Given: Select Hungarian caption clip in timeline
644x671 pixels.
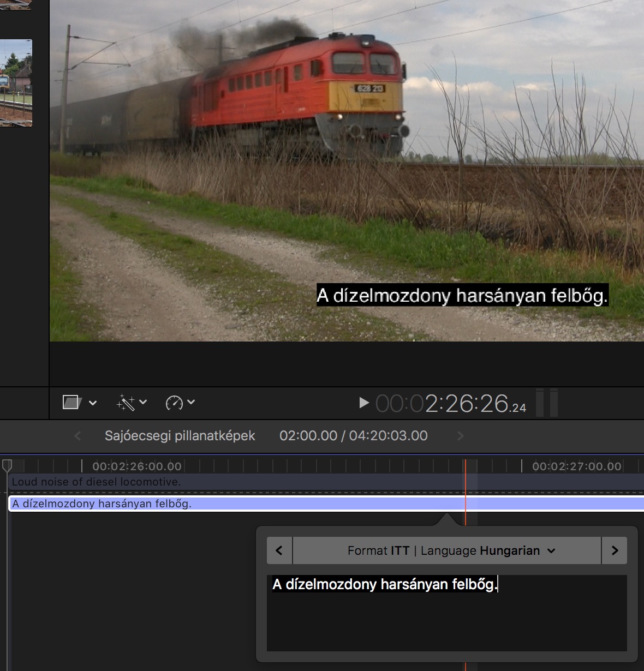Looking at the screenshot, I should click(x=326, y=504).
